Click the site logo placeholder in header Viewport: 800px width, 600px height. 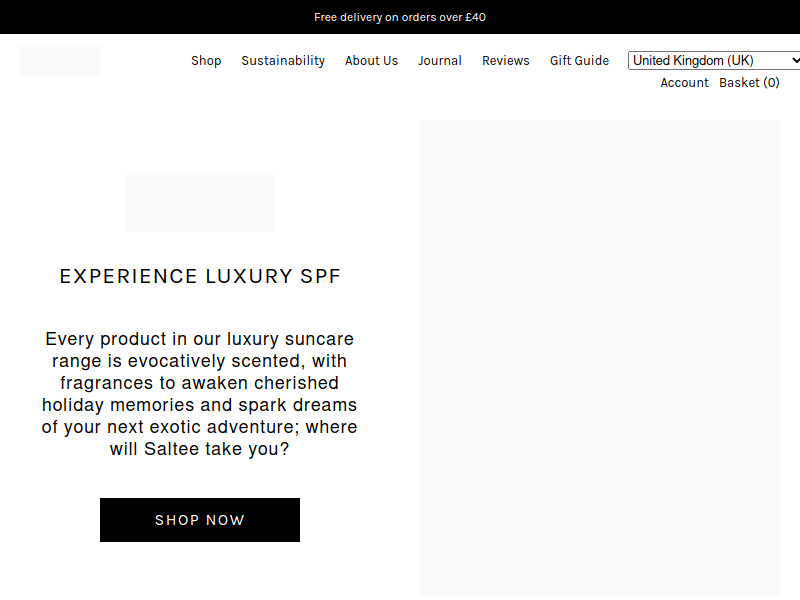(60, 61)
